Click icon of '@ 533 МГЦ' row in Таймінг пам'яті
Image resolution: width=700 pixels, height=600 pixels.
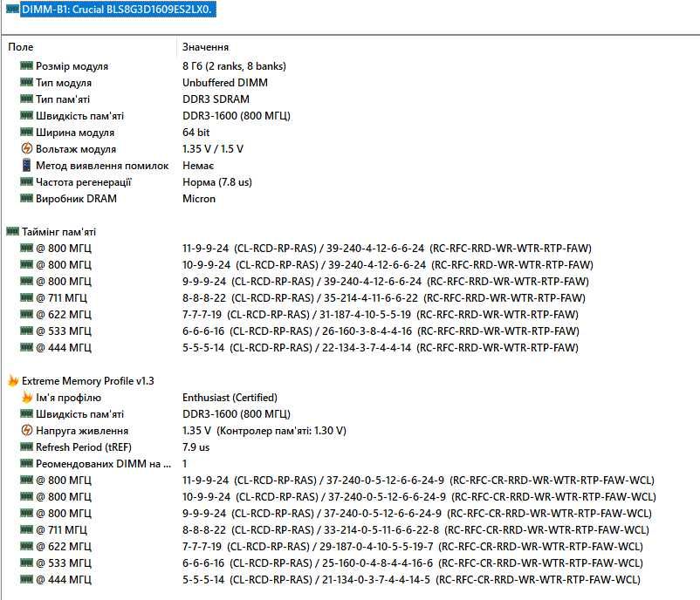click(x=27, y=331)
